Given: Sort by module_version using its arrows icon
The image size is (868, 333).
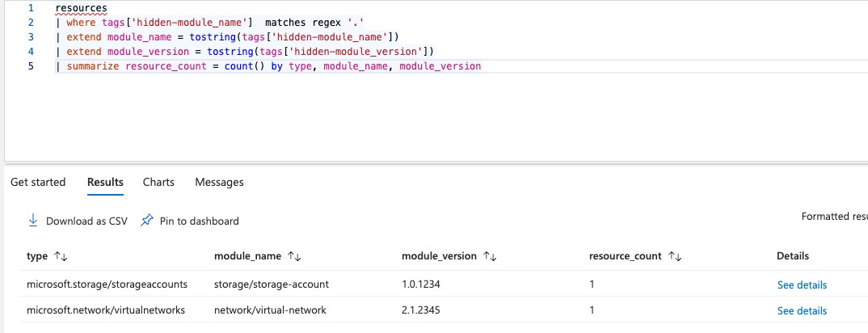Looking at the screenshot, I should click(490, 256).
